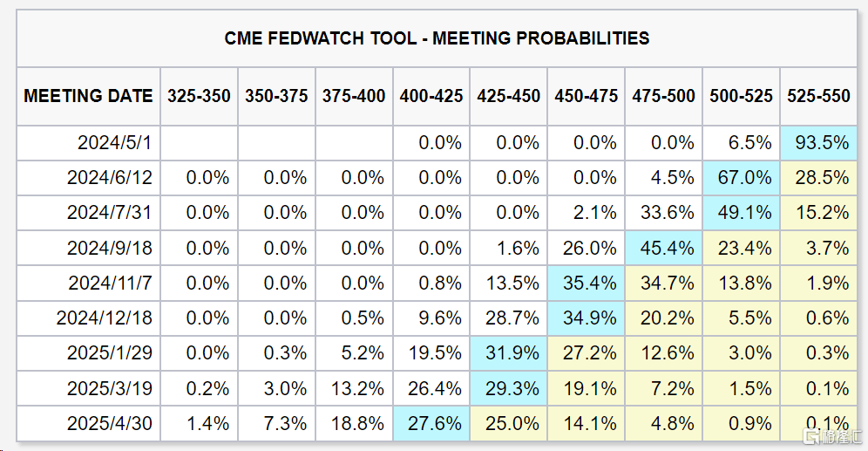Viewport: 868px width, 451px height.
Task: Click the highlighted 31.9% probability cell
Action: [509, 353]
